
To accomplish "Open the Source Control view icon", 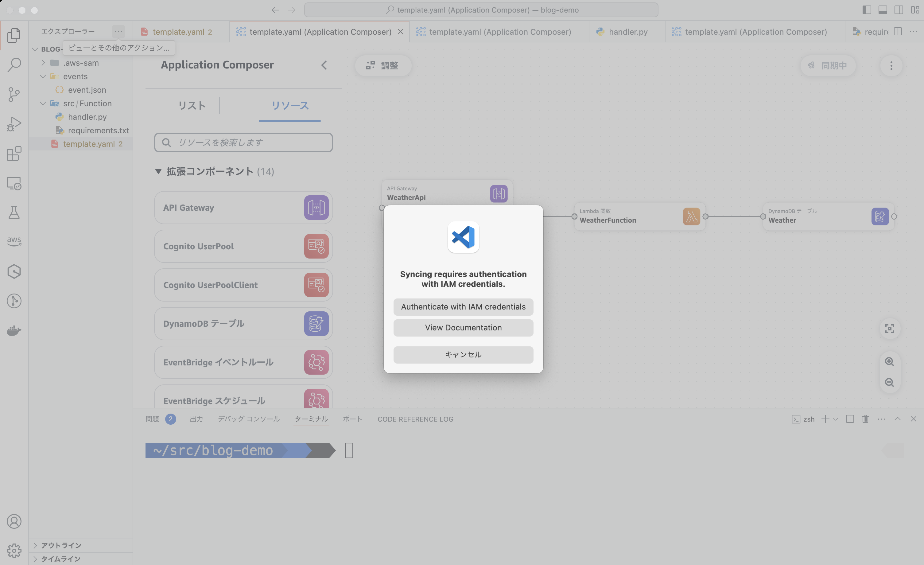I will (x=14, y=94).
